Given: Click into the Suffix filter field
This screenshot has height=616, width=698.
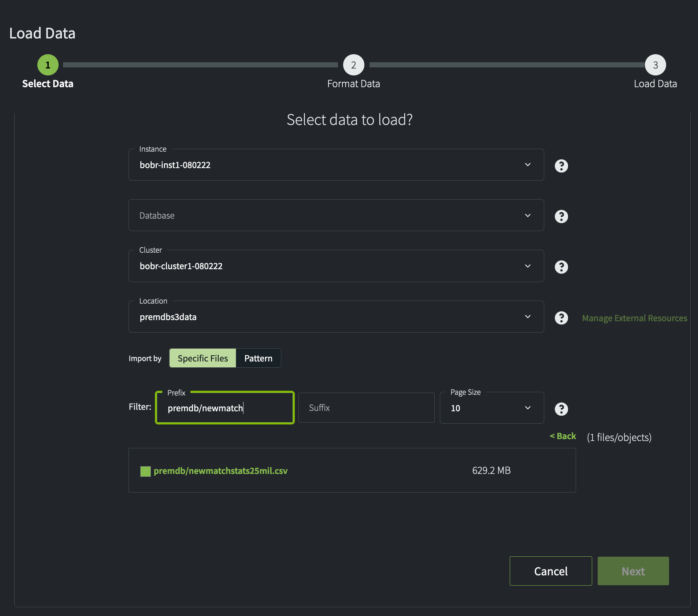Looking at the screenshot, I should click(366, 408).
